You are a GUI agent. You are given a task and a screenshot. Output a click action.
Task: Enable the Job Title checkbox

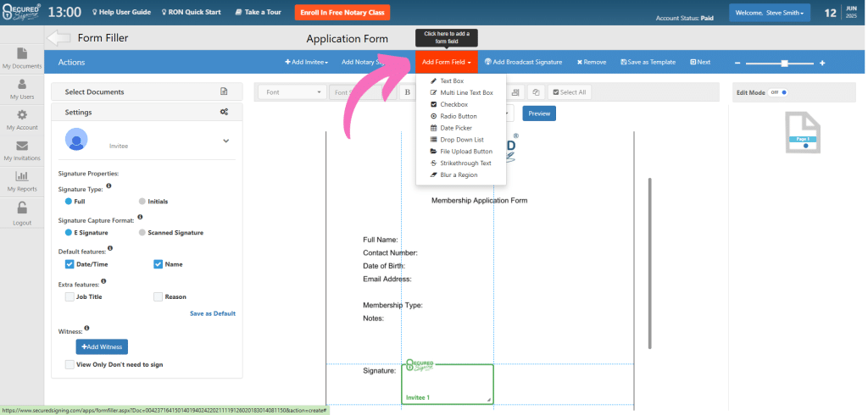tap(70, 296)
